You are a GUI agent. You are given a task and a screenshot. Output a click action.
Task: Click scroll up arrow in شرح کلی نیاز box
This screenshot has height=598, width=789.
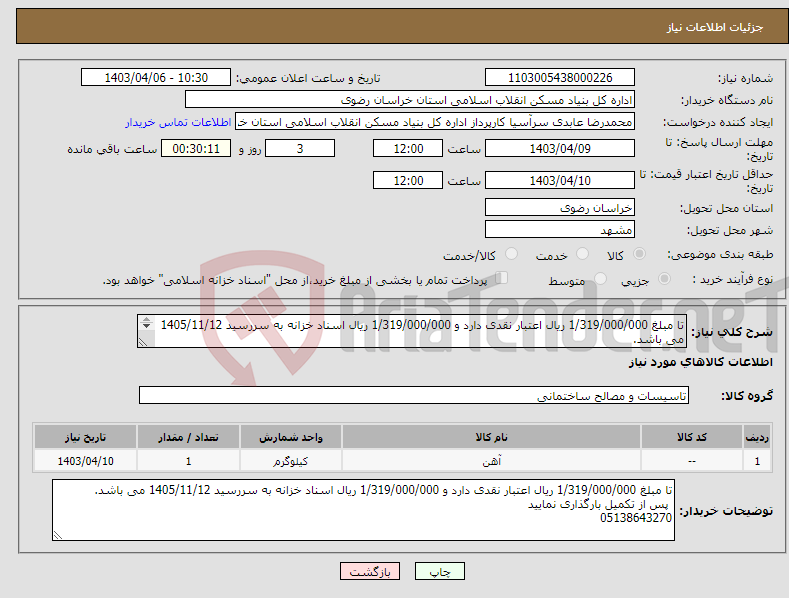[x=146, y=319]
